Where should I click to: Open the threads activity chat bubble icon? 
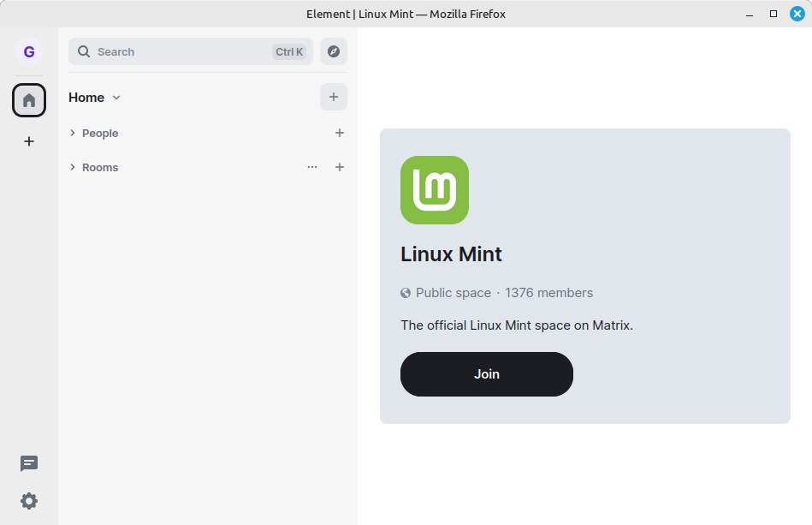click(28, 462)
